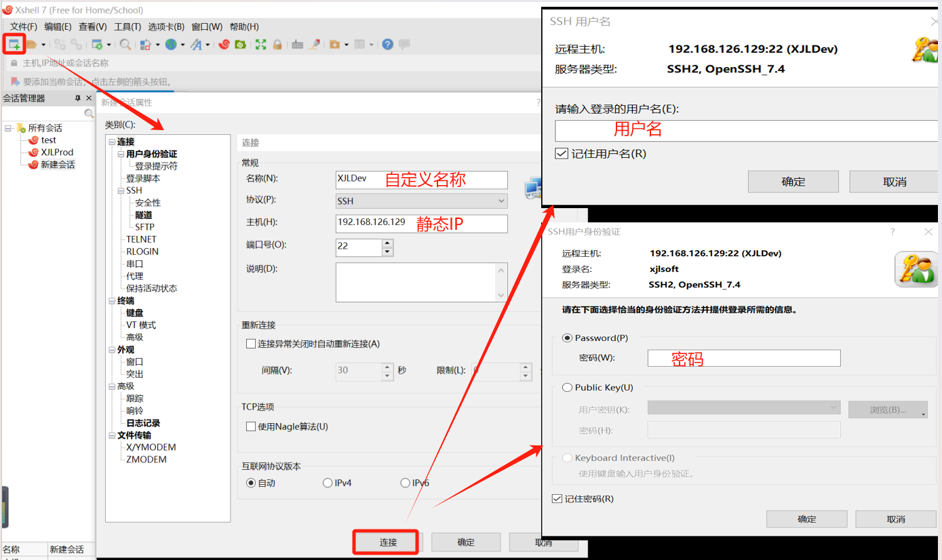Launch Xftp via the green toolbar icon

(240, 45)
